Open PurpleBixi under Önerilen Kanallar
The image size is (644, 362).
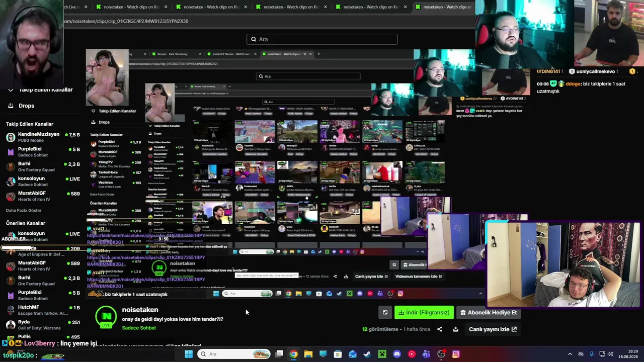[x=30, y=292]
